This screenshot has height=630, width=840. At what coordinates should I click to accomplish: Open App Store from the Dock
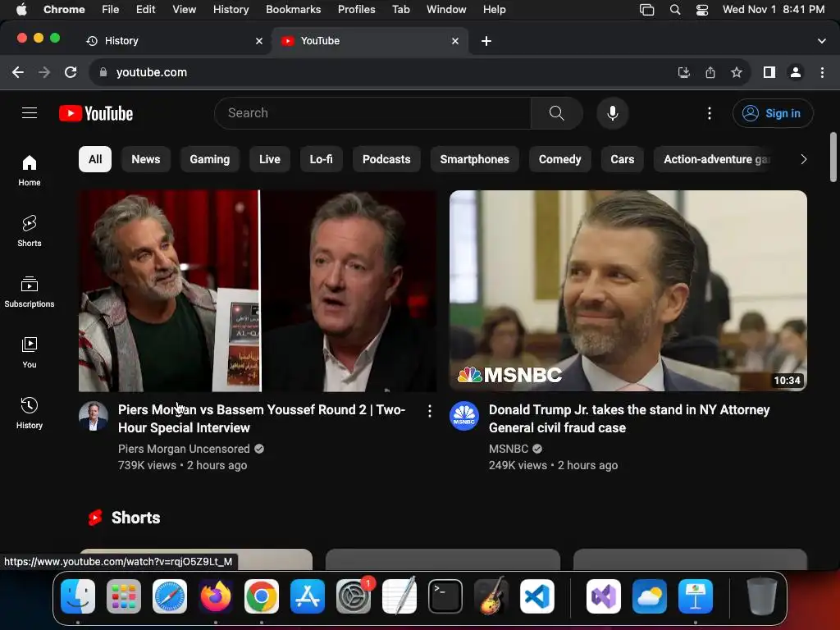[308, 596]
